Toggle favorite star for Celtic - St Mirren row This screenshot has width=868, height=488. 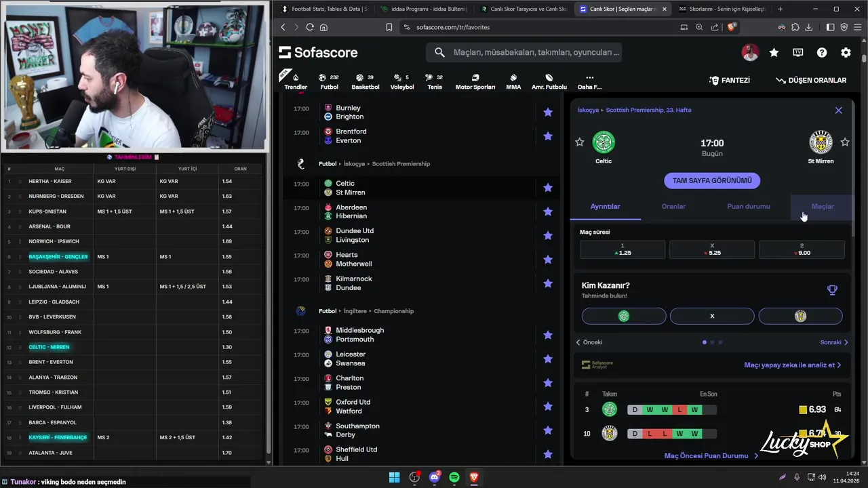tap(548, 188)
